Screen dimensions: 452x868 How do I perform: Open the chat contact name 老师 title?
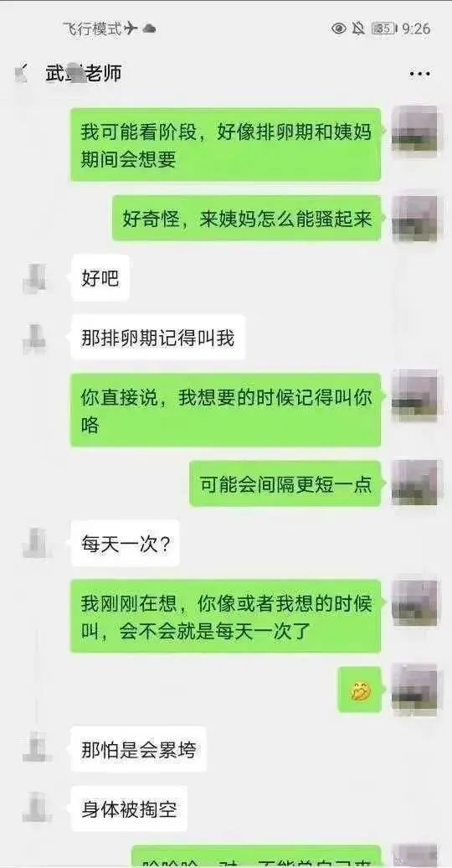[x=83, y=74]
